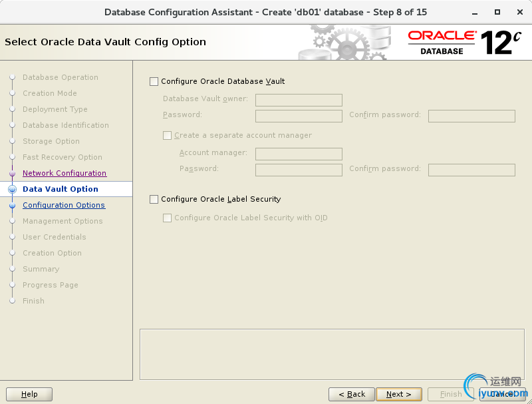Focus Vault owner Confirm password field
Image resolution: width=532 pixels, height=404 pixels.
pos(471,116)
